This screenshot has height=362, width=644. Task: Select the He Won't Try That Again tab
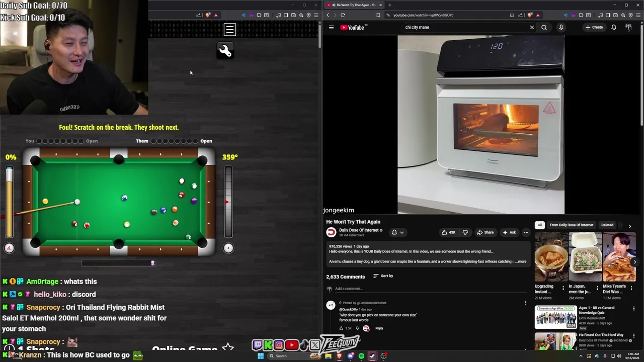pyautogui.click(x=354, y=5)
